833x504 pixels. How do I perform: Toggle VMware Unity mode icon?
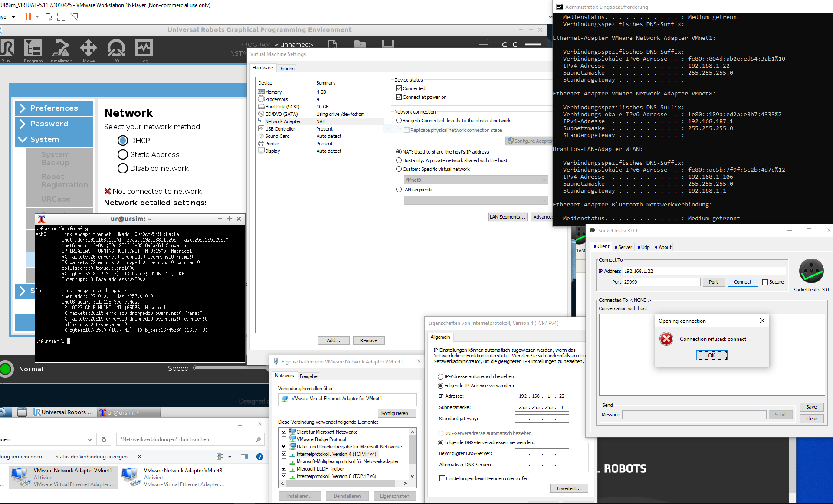point(74,17)
